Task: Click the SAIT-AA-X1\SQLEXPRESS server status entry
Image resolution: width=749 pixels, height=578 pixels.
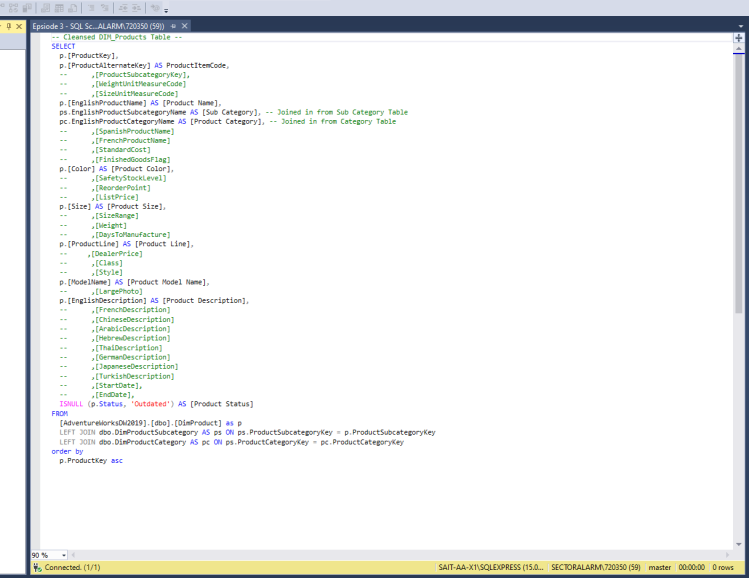Action: coord(491,567)
